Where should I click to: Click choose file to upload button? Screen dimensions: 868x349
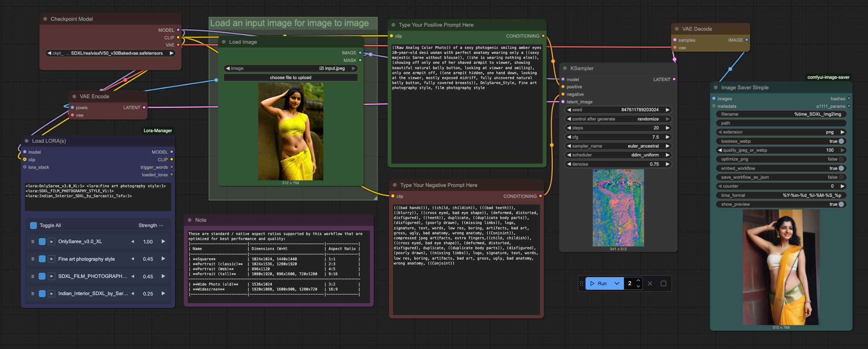point(290,78)
